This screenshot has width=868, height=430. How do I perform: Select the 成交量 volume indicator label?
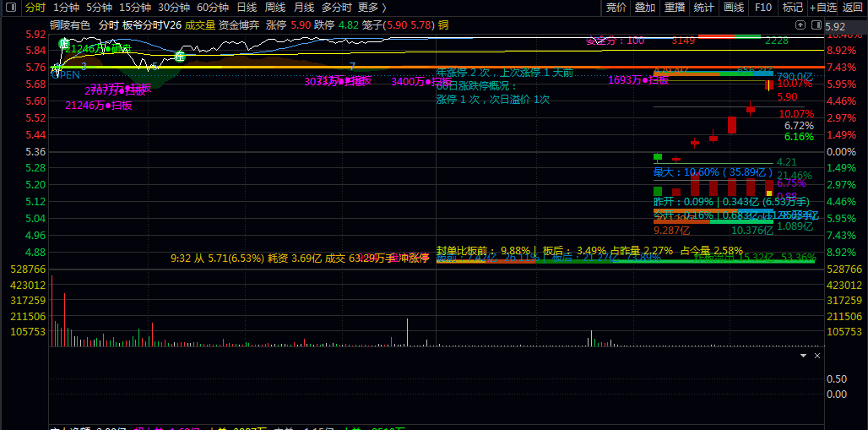click(x=200, y=25)
